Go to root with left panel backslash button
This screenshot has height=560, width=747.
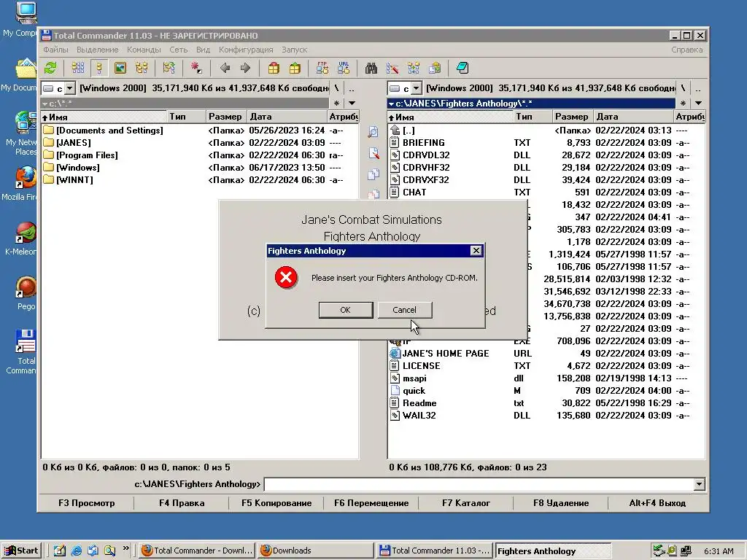coord(336,88)
